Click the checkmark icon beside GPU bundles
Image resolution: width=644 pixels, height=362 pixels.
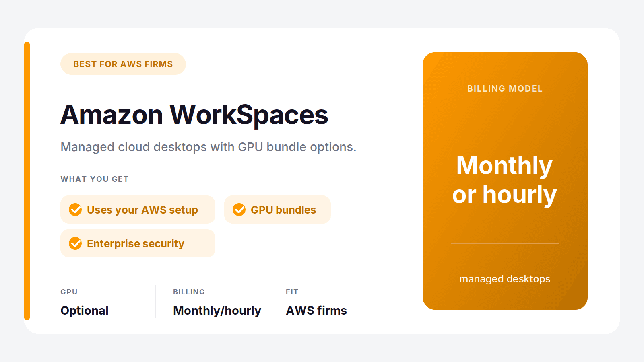click(x=239, y=210)
